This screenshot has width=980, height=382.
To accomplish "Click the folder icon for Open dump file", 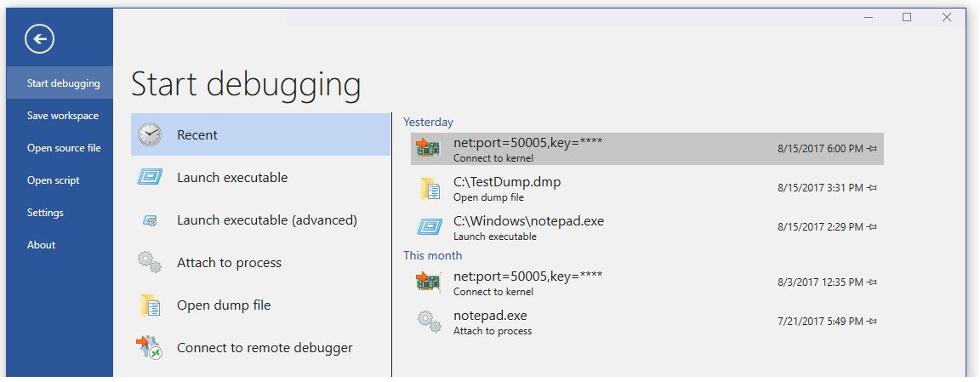I will click(x=150, y=305).
